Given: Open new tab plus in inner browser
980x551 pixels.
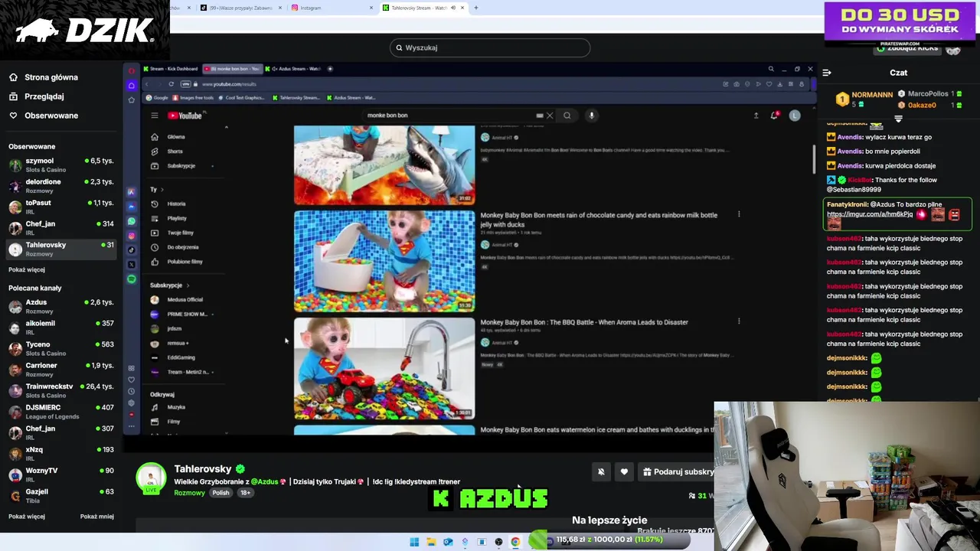Looking at the screenshot, I should (330, 69).
